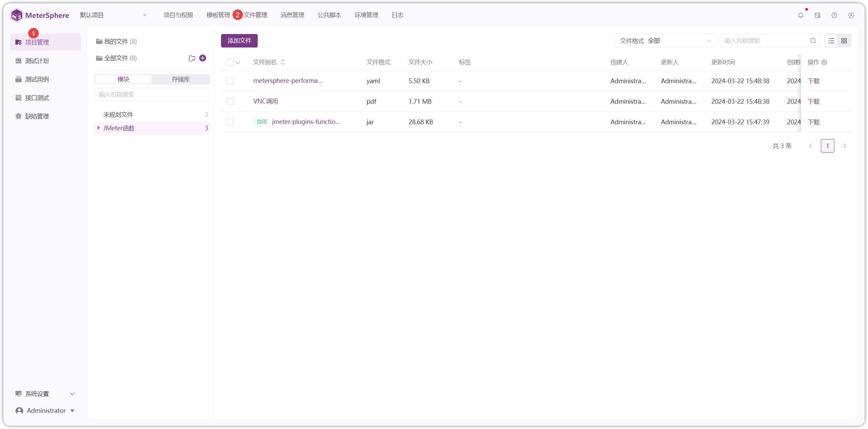Viewport: 868px width, 429px height.
Task: Go to the next page arrow
Action: tap(845, 146)
